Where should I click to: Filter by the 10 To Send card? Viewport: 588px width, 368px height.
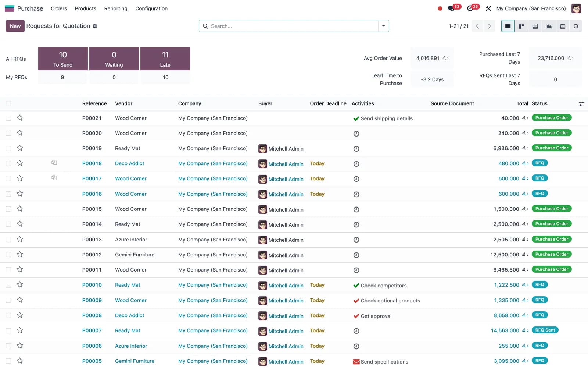click(63, 59)
